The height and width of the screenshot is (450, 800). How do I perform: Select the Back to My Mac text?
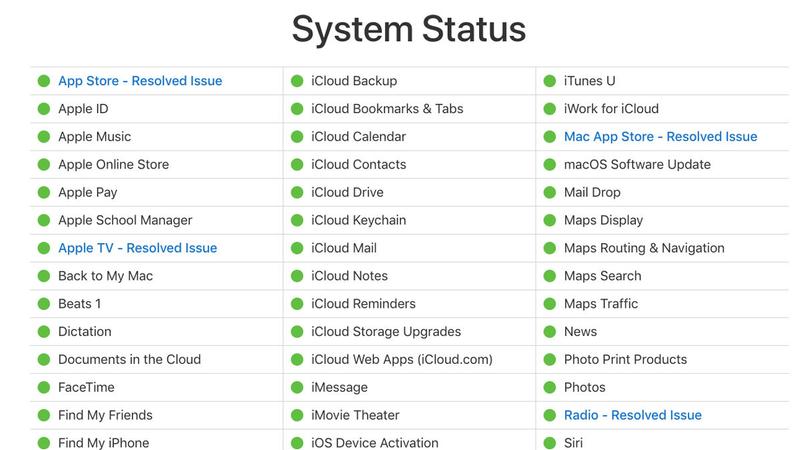106,276
